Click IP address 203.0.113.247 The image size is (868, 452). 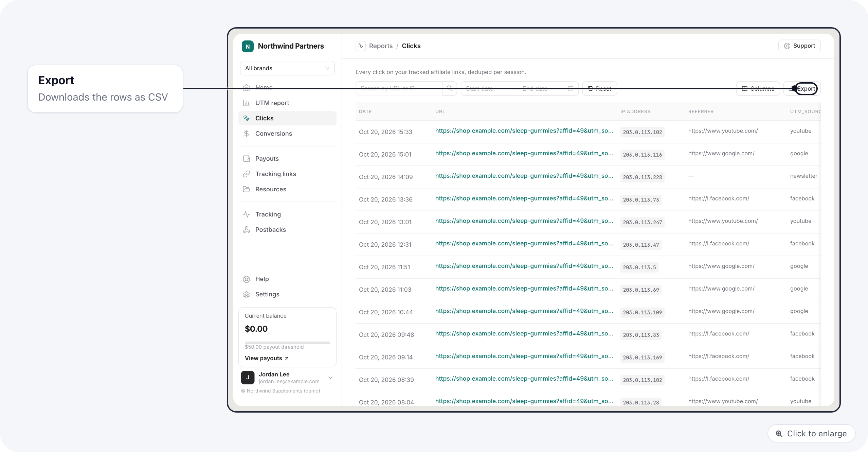642,222
